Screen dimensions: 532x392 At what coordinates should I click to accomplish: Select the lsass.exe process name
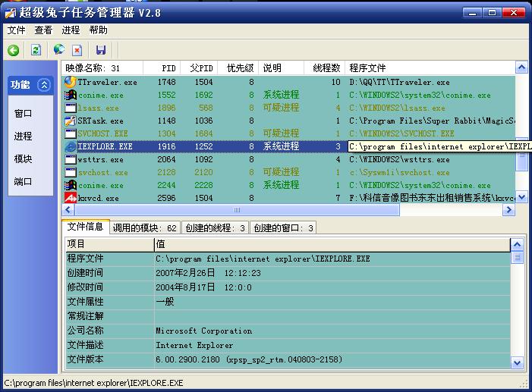(x=99, y=108)
